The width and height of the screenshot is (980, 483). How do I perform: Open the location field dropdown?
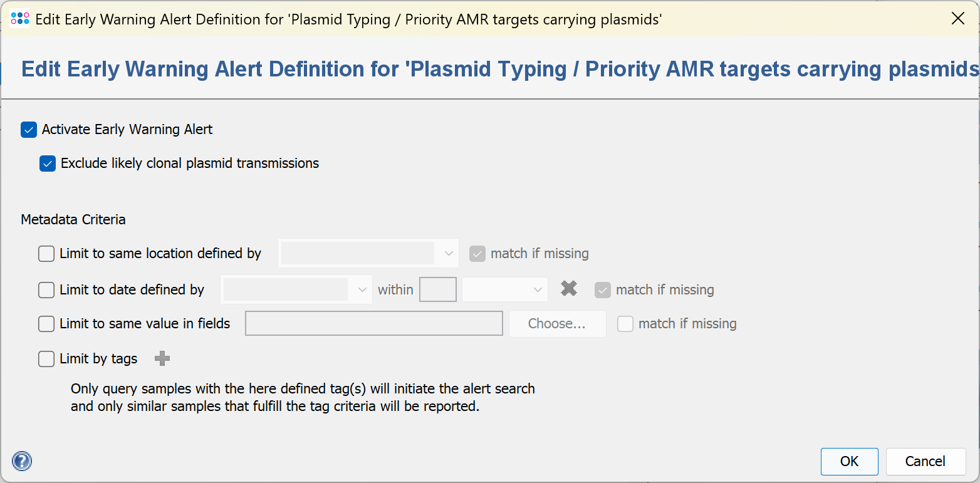tap(368, 254)
